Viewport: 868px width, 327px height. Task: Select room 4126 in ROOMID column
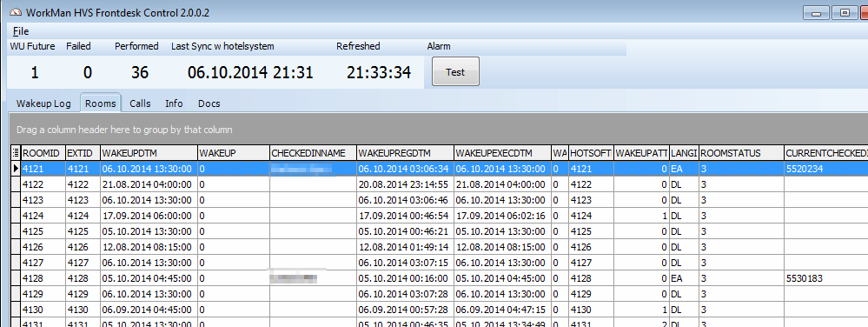tap(43, 247)
